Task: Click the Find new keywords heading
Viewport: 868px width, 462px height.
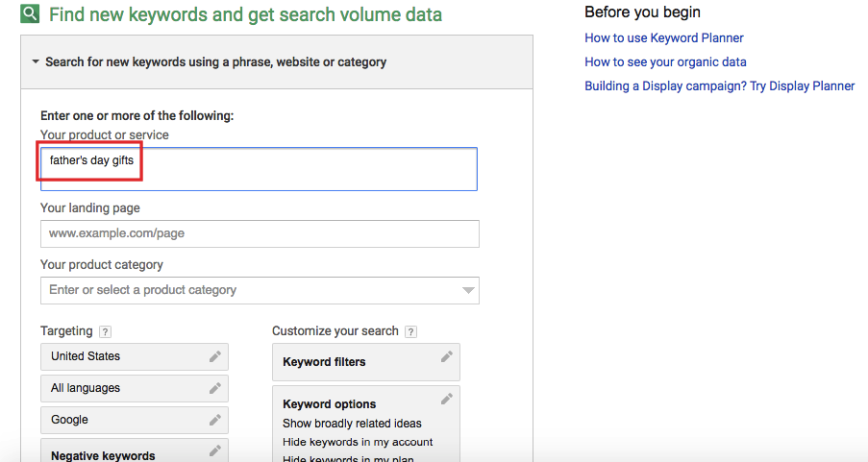Action: pyautogui.click(x=245, y=14)
